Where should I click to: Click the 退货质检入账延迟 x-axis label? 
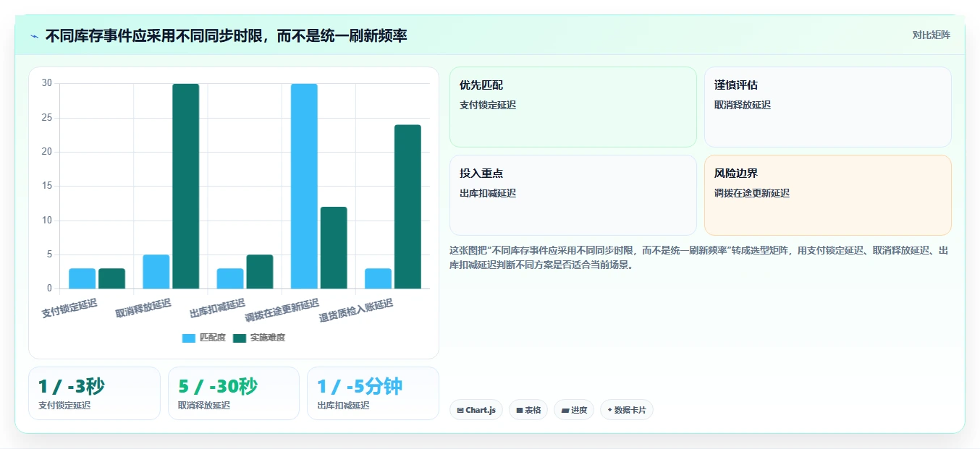click(x=356, y=310)
